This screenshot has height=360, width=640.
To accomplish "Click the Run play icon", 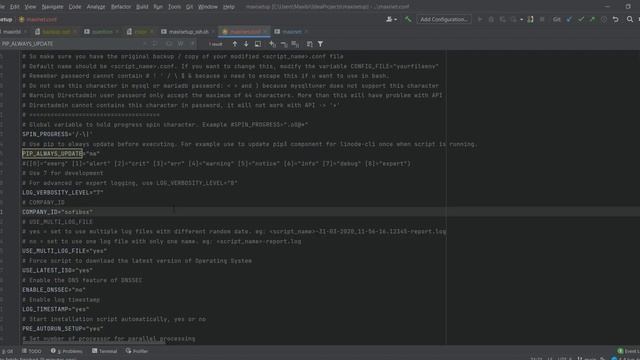I will [x=480, y=19].
